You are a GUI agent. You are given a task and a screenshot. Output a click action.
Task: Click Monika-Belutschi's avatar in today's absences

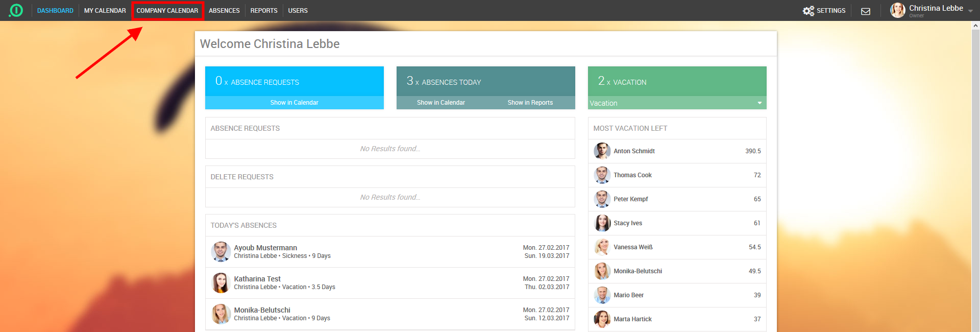coord(221,314)
